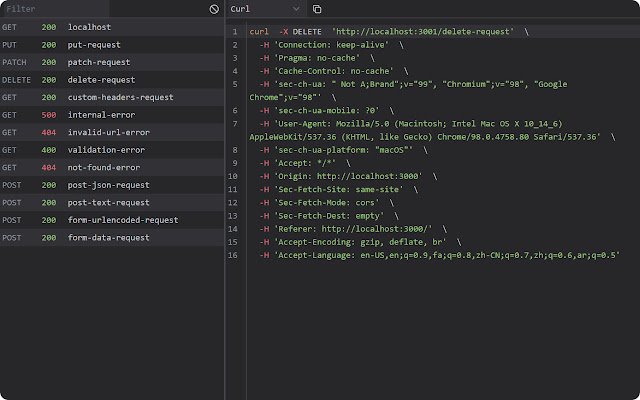Click the 'Sec-Fetch-Site: same-site' line
Viewport: 640px width, 400px height.
[x=338, y=189]
